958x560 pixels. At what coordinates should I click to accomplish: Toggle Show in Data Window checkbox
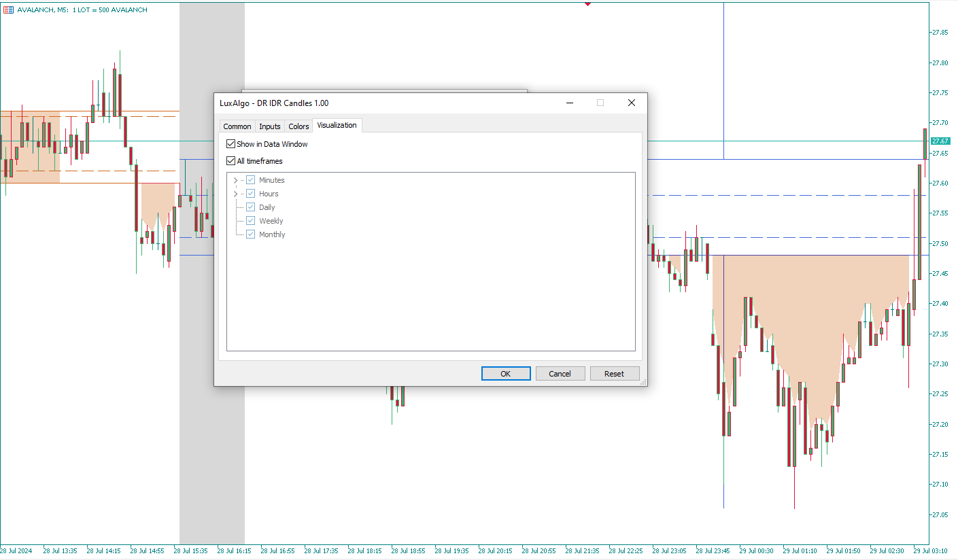coord(231,144)
